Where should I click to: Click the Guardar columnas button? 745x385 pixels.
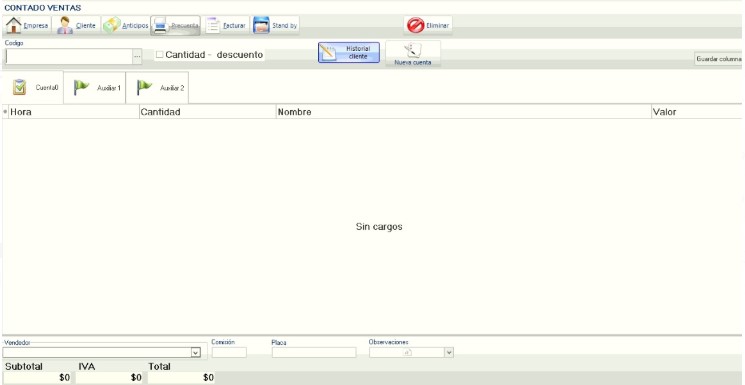click(718, 59)
